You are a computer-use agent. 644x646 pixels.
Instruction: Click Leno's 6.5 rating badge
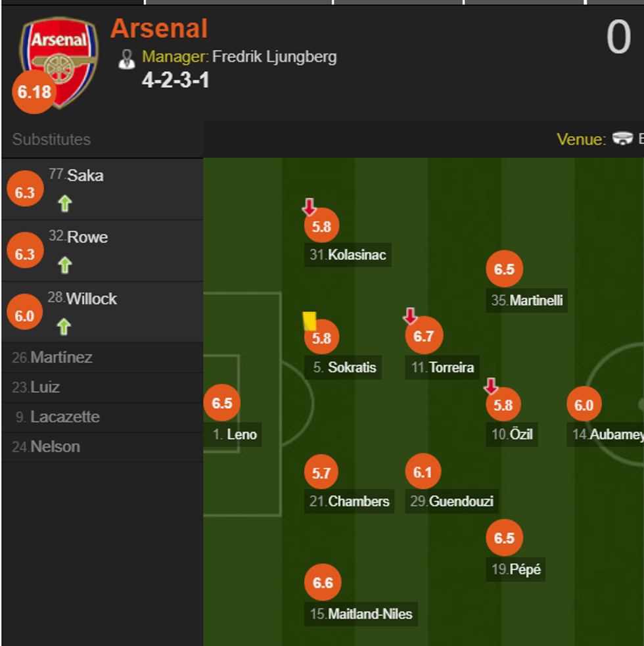222,403
